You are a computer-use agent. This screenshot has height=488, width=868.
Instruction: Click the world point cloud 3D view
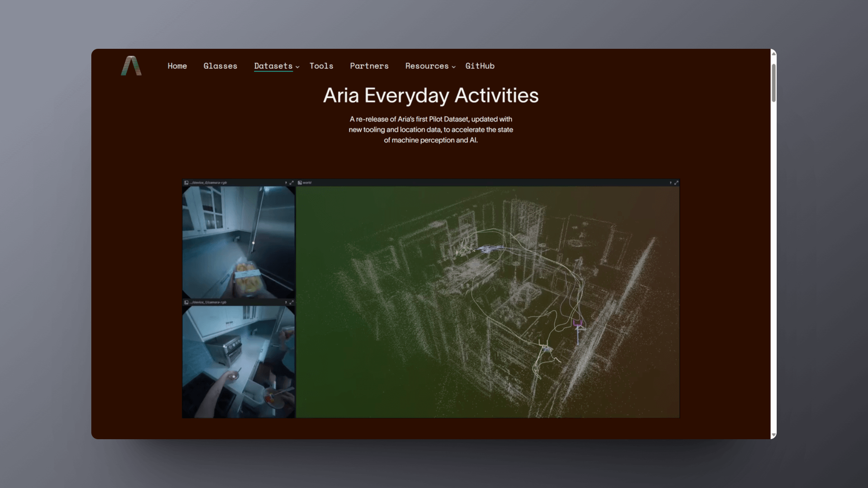[488, 302]
